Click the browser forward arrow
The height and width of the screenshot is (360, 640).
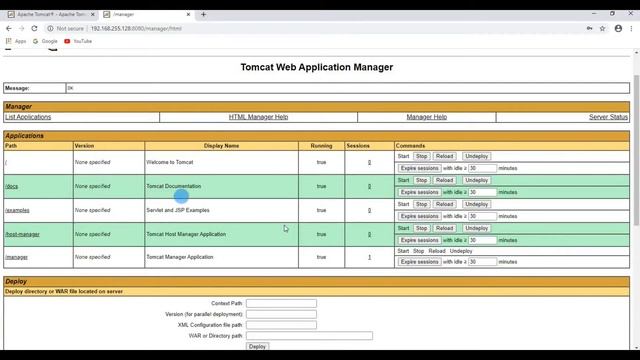tap(22, 29)
